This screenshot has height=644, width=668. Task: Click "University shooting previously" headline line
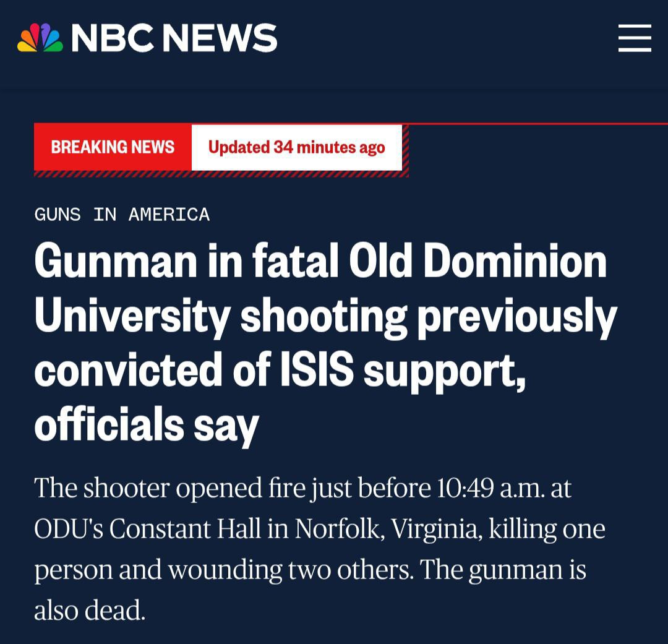coord(325,316)
